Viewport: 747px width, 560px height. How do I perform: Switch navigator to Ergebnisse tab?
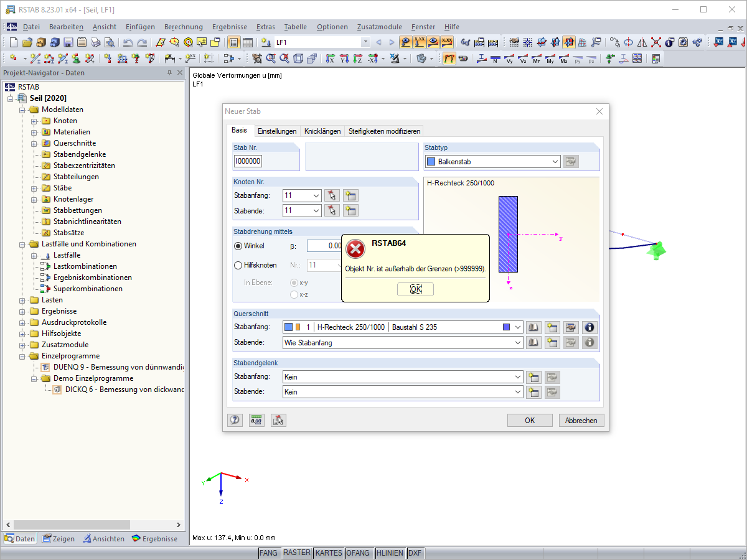[155, 539]
